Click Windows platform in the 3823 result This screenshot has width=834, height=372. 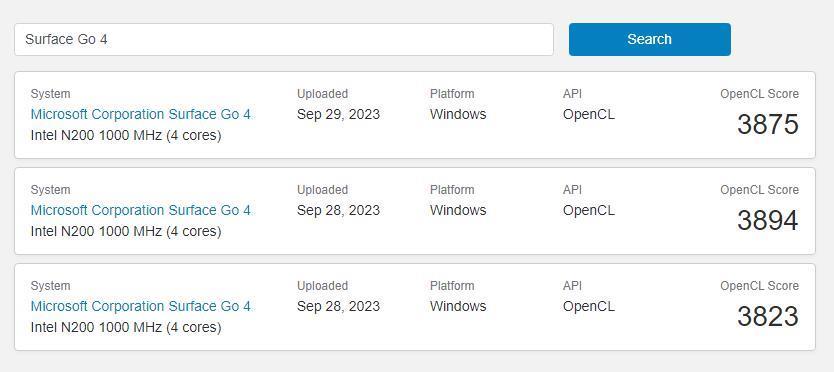458,306
